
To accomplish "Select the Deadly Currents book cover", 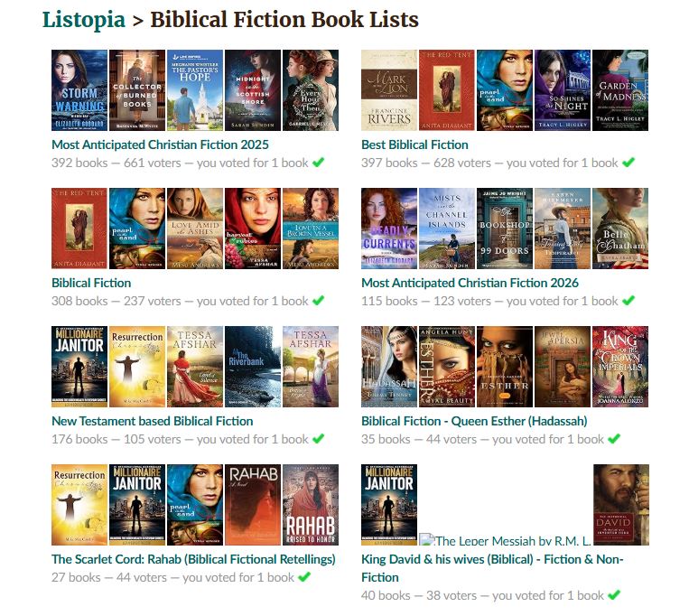I will [x=389, y=229].
